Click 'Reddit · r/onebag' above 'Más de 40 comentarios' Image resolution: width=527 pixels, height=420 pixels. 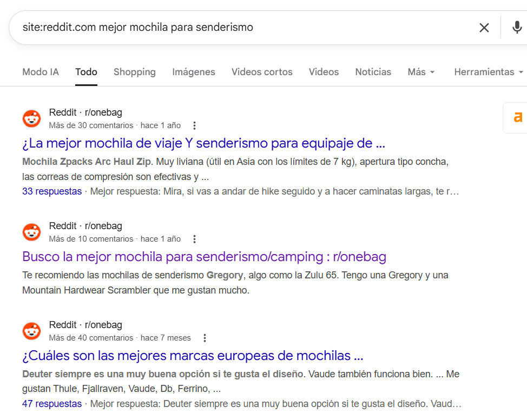pos(85,325)
